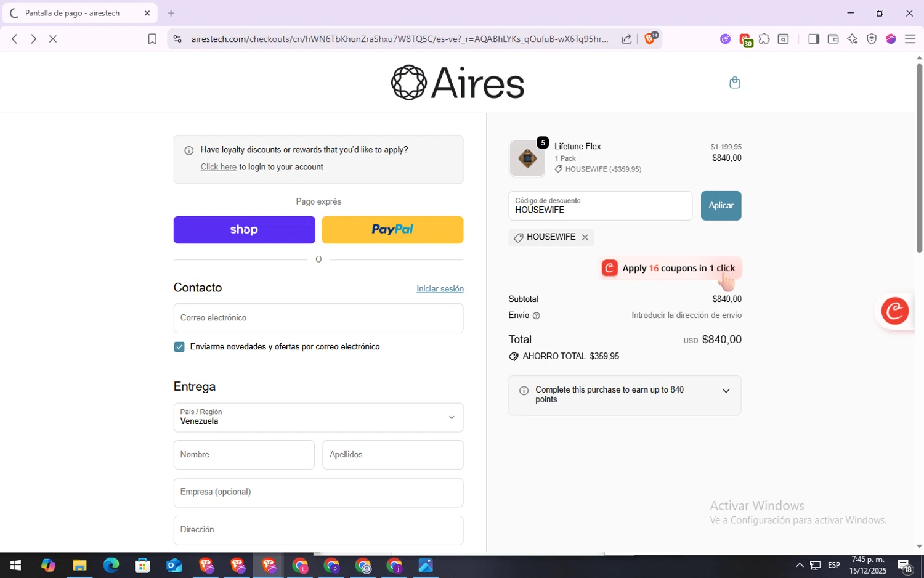
Task: Focus the Código de descuento field
Action: point(600,206)
